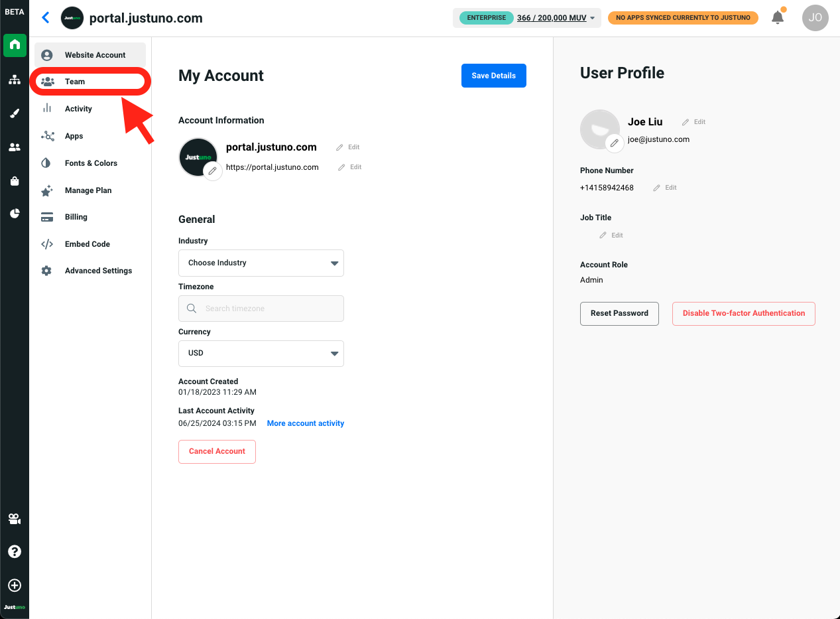The width and height of the screenshot is (840, 619).
Task: Open the help question mark icon
Action: click(15, 551)
